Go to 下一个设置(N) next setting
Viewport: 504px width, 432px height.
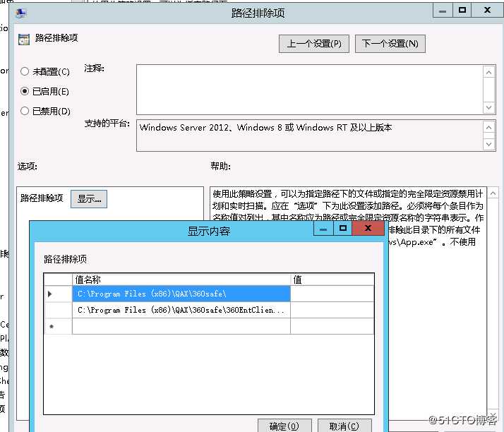[x=390, y=44]
